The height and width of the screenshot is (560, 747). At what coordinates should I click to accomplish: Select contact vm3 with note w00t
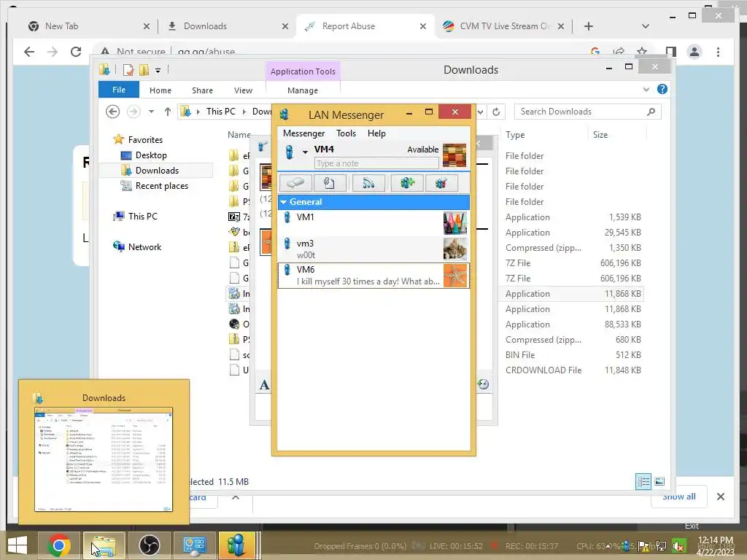[373, 249]
